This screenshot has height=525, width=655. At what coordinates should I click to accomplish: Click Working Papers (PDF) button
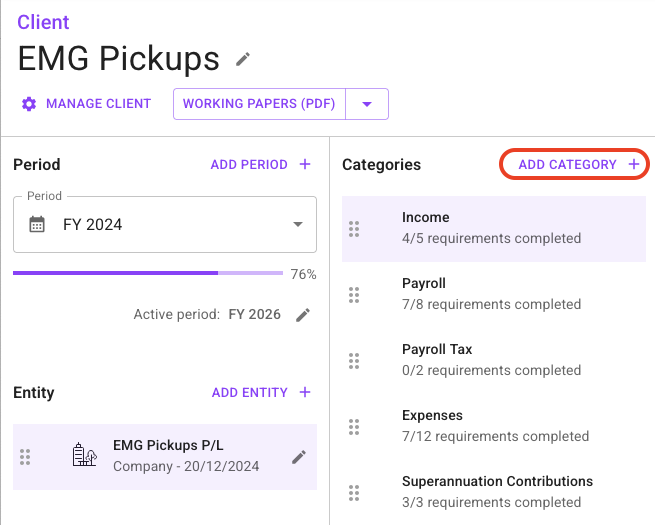[x=259, y=104]
